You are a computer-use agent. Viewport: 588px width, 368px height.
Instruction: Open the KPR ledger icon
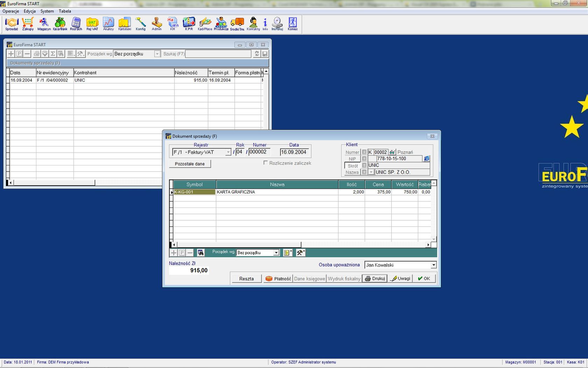[x=189, y=24]
